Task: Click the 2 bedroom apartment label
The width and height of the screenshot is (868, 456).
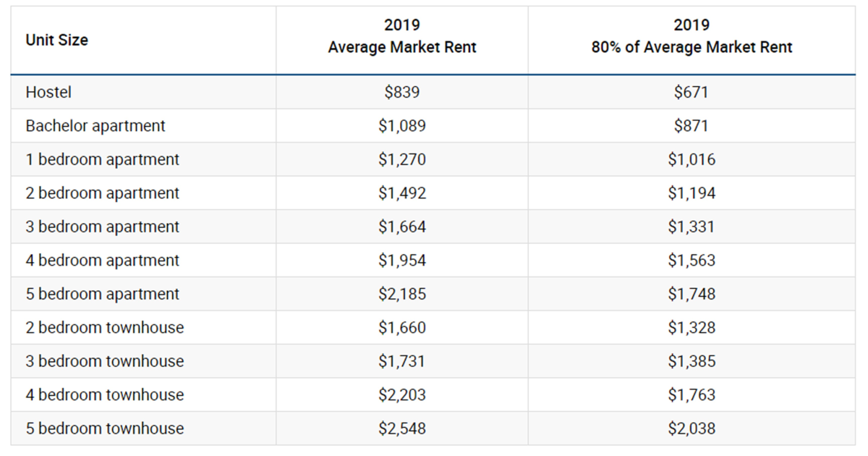Action: (x=102, y=193)
